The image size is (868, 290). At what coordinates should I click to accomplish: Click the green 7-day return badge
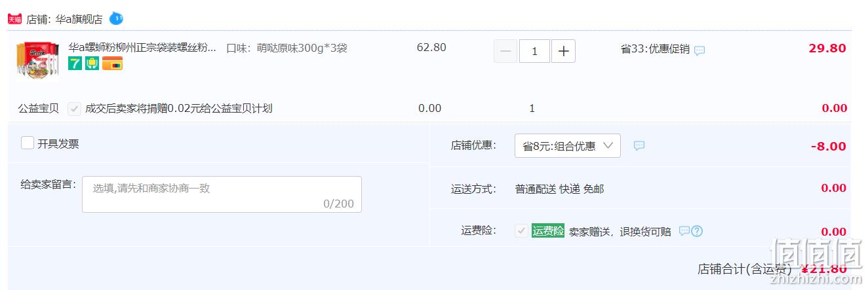click(75, 63)
